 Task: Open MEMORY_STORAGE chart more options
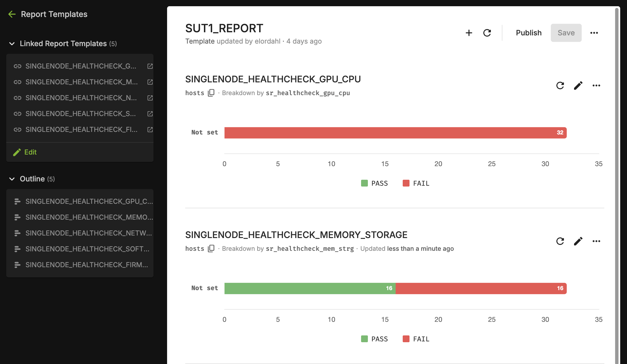point(596,241)
